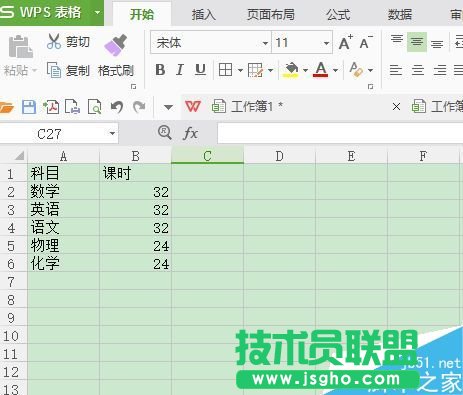
Task: Toggle italic formatting
Action: point(180,70)
